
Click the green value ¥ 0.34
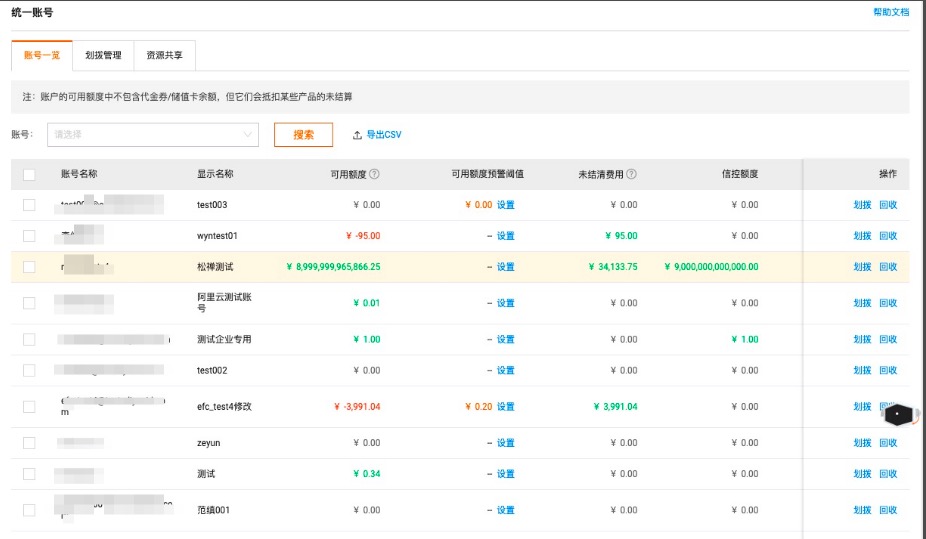tap(367, 474)
